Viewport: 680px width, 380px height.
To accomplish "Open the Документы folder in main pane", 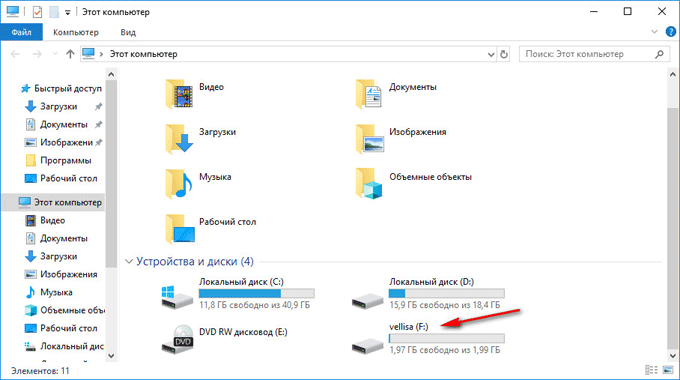I will point(396,93).
